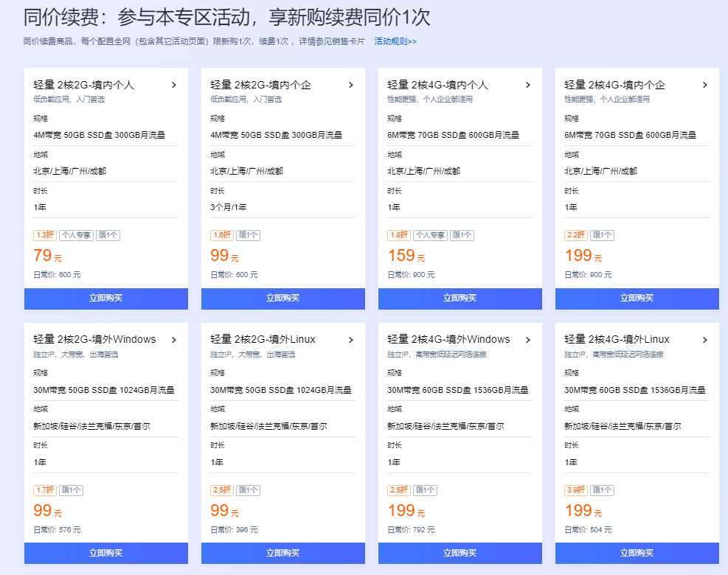Open the 轻量 2核2G-境外Windows title
The height and width of the screenshot is (575, 728).
(94, 339)
